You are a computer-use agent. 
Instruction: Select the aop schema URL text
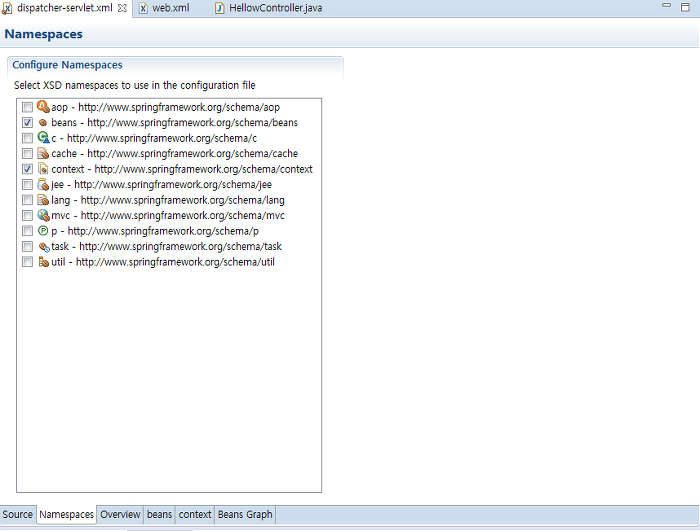tap(179, 107)
